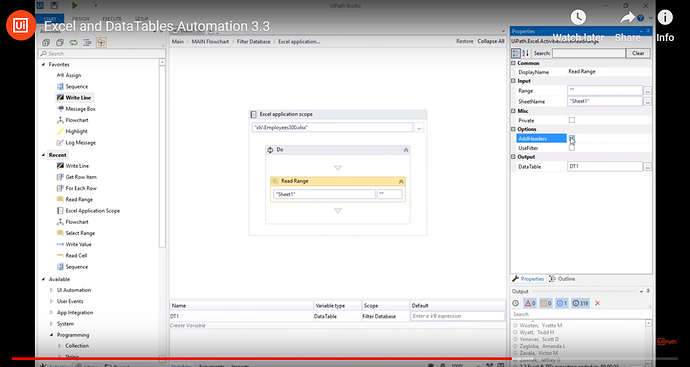Click Clear button in Properties search
The height and width of the screenshot is (367, 690).
pos(638,53)
